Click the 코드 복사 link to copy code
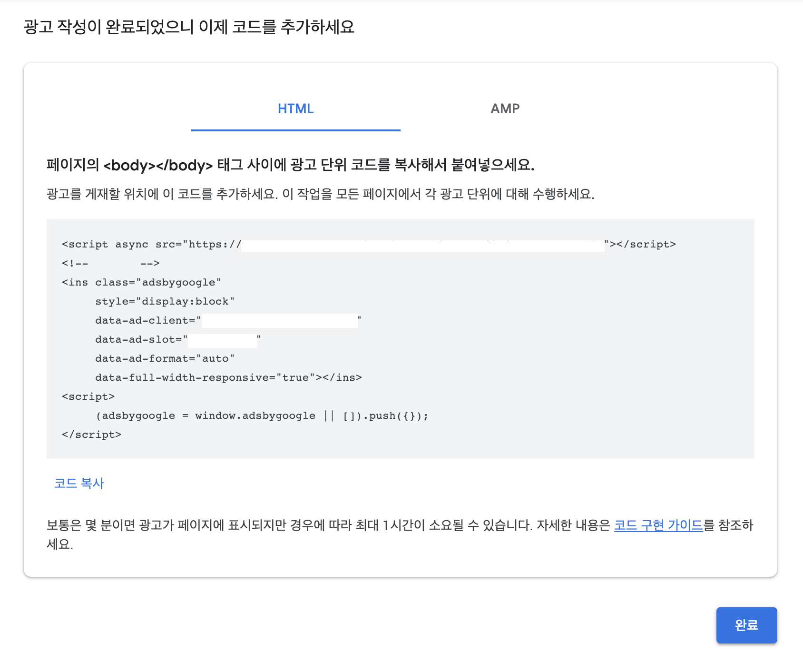This screenshot has height=672, width=803. pyautogui.click(x=79, y=483)
